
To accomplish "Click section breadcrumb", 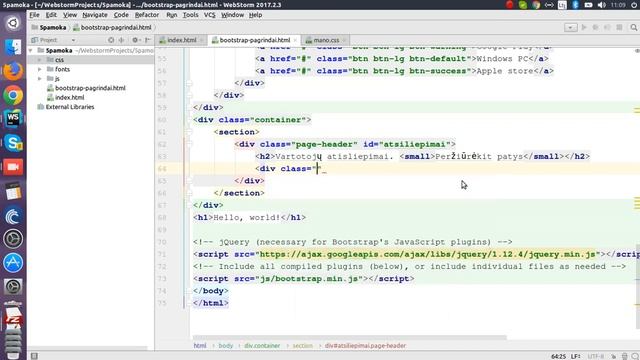I will (302, 346).
